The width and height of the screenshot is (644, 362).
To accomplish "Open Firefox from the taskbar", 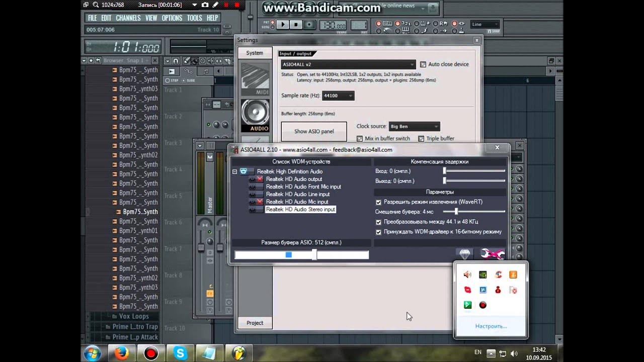I will [x=122, y=353].
